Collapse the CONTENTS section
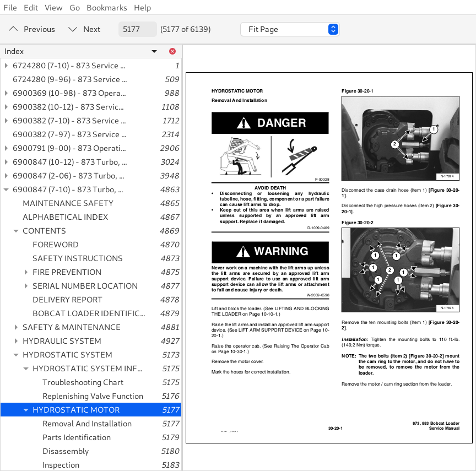This screenshot has width=476, height=471. pyautogui.click(x=16, y=231)
